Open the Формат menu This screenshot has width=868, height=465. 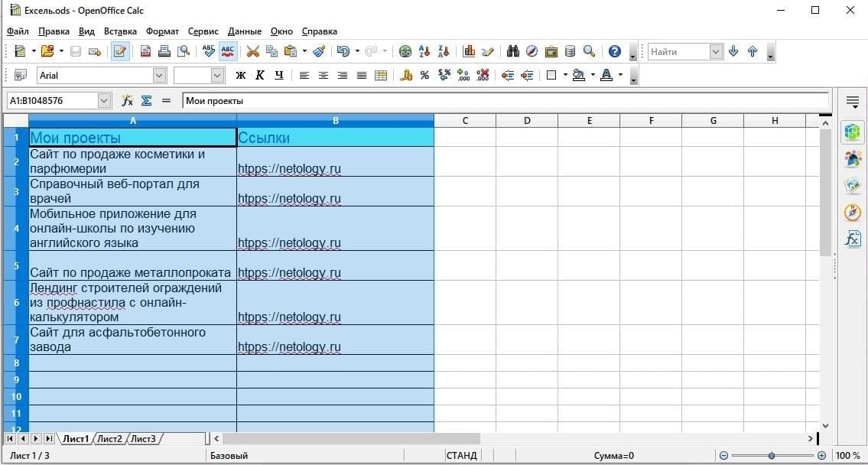(162, 31)
